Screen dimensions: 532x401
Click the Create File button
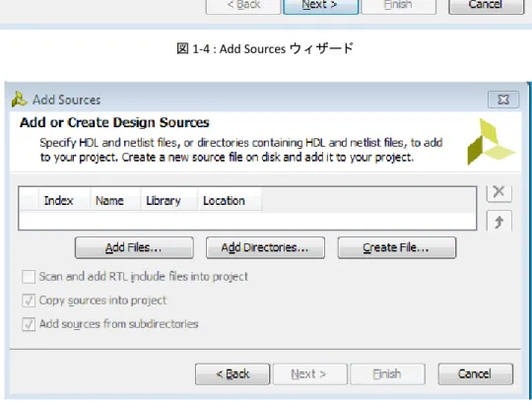[x=397, y=247]
